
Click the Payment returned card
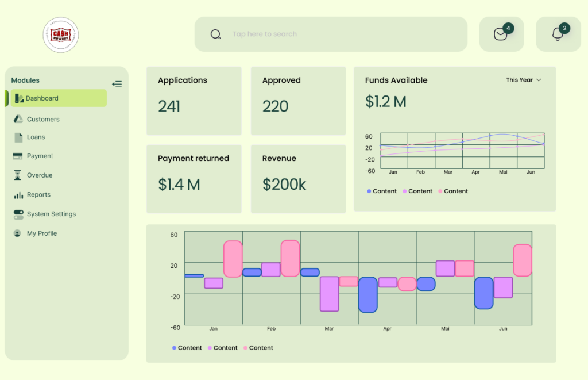point(194,179)
